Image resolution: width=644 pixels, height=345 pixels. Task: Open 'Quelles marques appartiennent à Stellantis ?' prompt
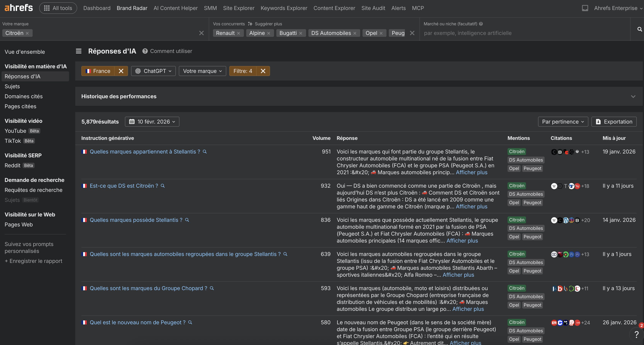tap(145, 152)
